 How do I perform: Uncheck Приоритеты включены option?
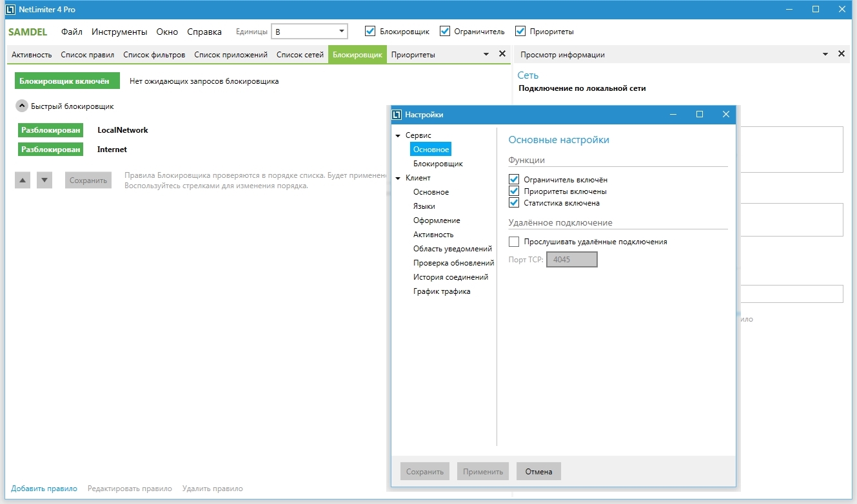514,191
